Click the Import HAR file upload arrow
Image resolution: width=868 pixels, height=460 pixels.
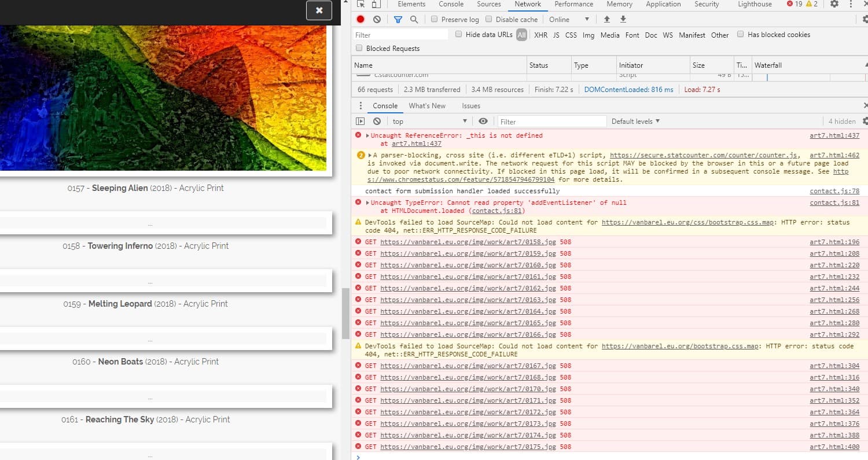tap(606, 19)
